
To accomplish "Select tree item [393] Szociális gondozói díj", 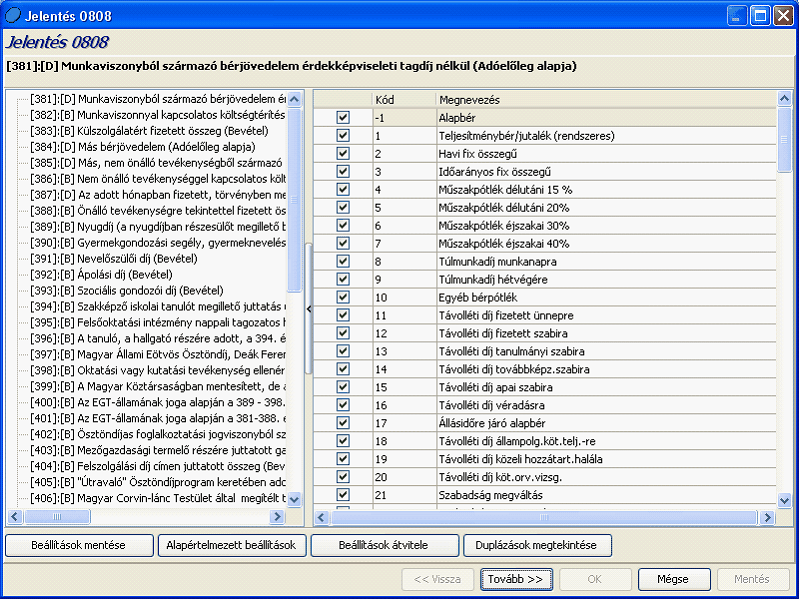I will (127, 291).
